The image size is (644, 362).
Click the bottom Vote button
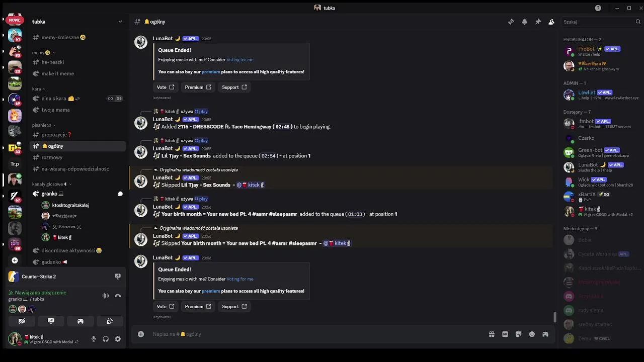(x=165, y=307)
